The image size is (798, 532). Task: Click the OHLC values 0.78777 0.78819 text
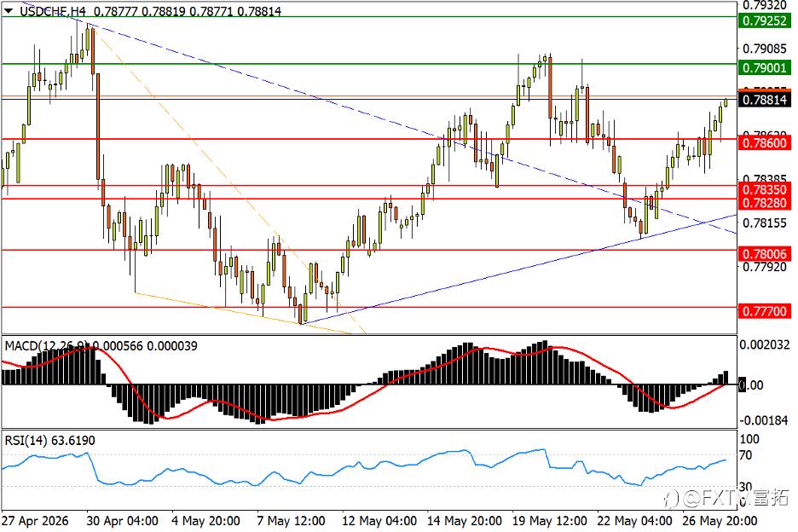click(140, 11)
